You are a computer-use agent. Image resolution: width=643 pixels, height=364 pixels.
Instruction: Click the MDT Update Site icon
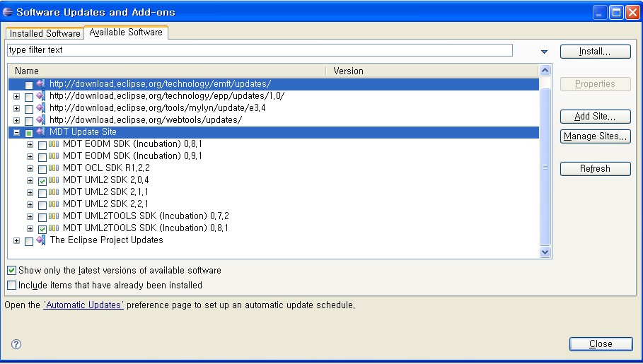(40, 132)
